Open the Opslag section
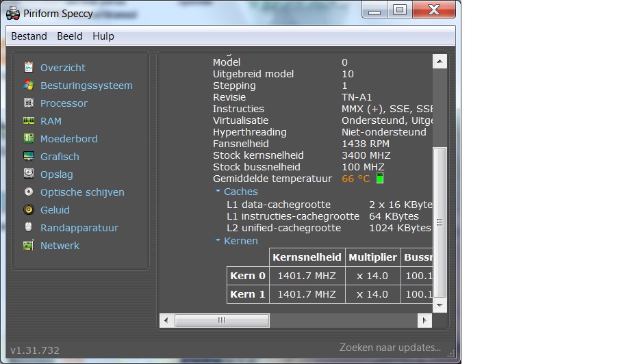The height and width of the screenshot is (364, 636). point(56,174)
